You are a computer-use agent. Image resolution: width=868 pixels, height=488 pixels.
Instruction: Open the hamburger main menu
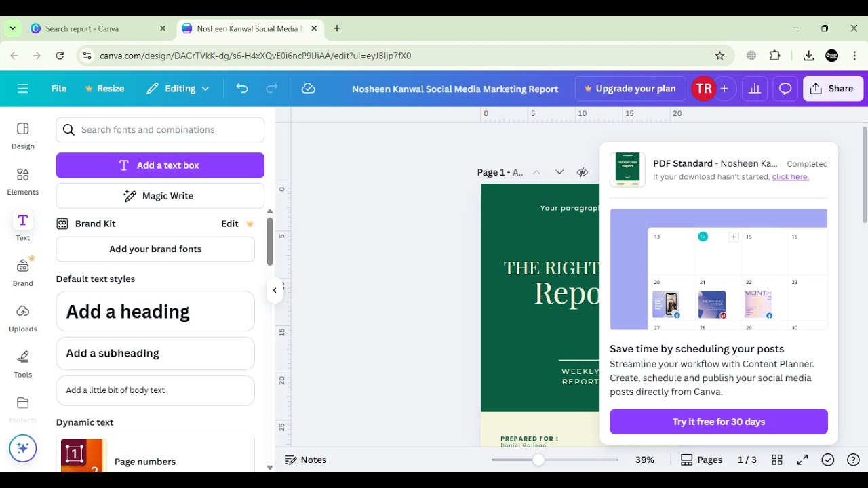pyautogui.click(x=23, y=89)
